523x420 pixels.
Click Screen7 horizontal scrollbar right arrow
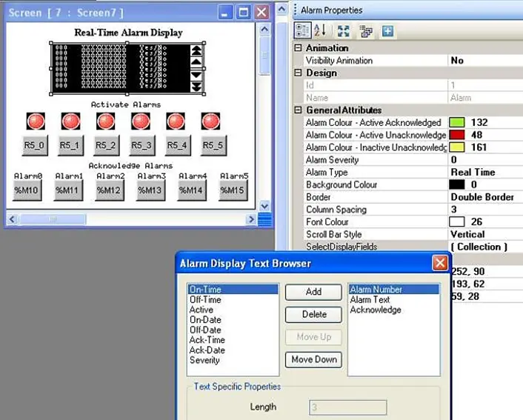251,219
